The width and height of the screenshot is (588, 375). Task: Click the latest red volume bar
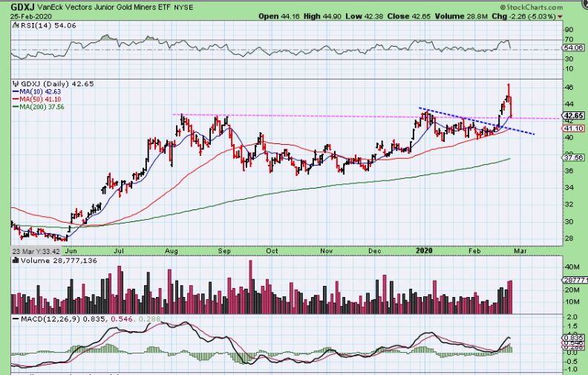510,297
